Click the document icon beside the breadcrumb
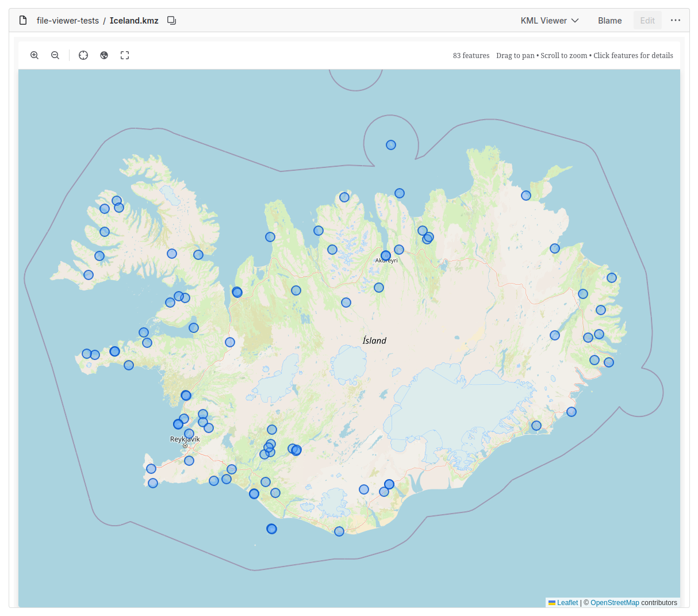698x616 pixels. tap(23, 20)
